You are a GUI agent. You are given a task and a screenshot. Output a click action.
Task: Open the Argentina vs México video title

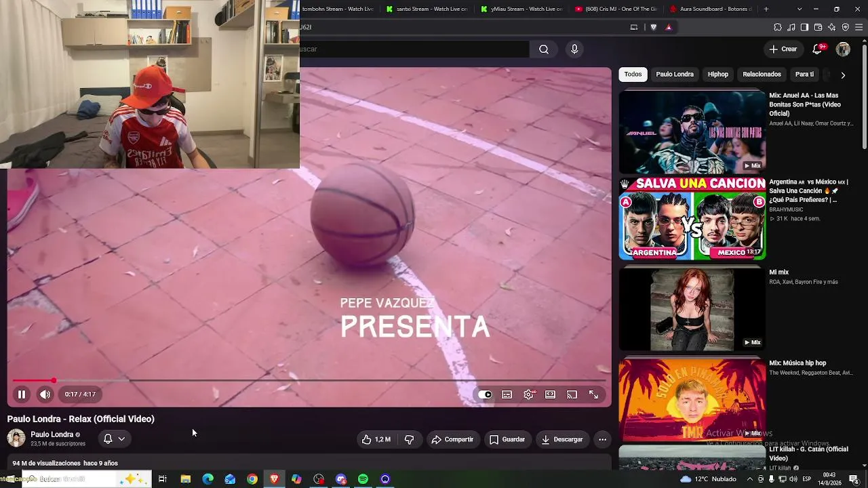(x=808, y=191)
